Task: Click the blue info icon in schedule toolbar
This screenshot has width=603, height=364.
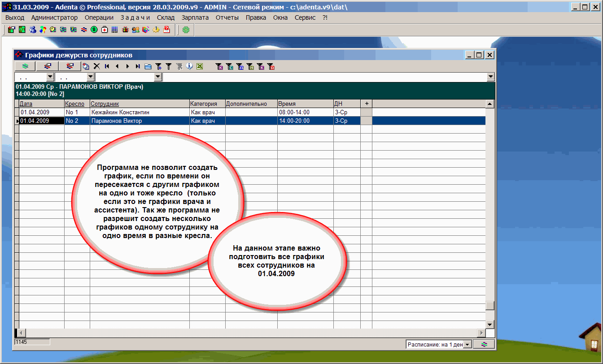Action: click(x=189, y=66)
